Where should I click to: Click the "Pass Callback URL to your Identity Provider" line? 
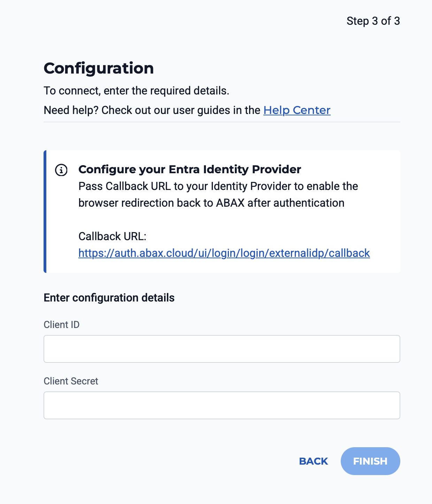pyautogui.click(x=218, y=186)
